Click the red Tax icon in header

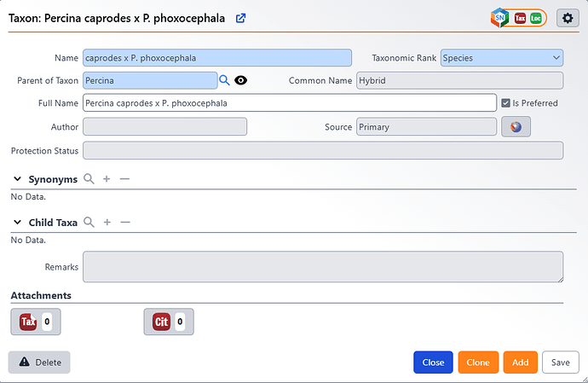click(x=519, y=18)
